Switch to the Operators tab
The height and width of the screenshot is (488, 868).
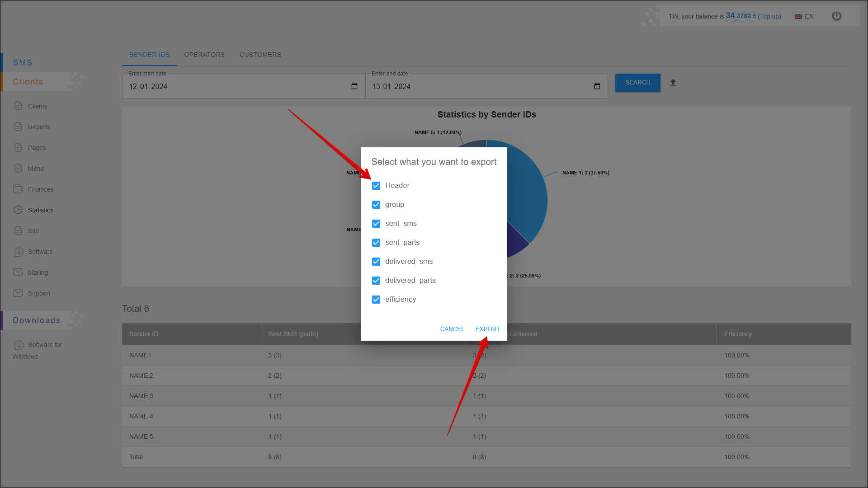point(204,55)
